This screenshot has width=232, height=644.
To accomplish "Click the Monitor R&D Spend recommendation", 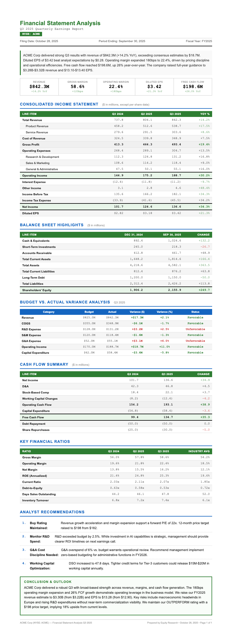I will [x=116, y=539].
